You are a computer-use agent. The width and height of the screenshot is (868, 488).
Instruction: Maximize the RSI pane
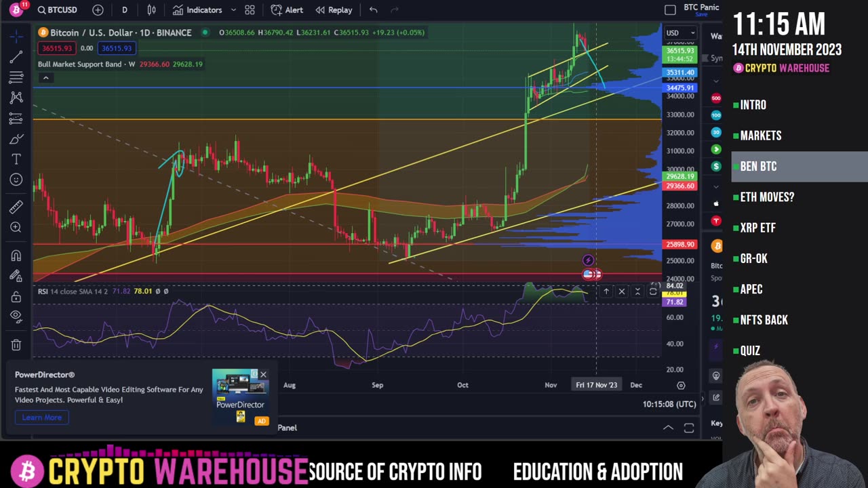[653, 291]
